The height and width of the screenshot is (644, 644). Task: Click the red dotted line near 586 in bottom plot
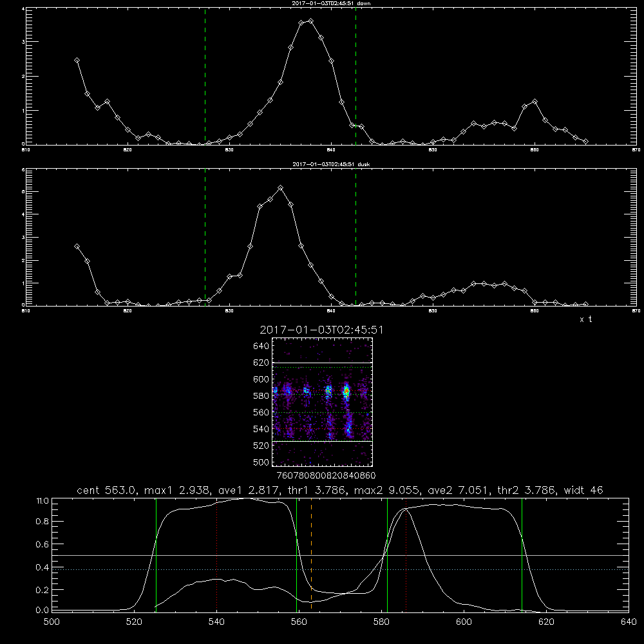point(406,554)
